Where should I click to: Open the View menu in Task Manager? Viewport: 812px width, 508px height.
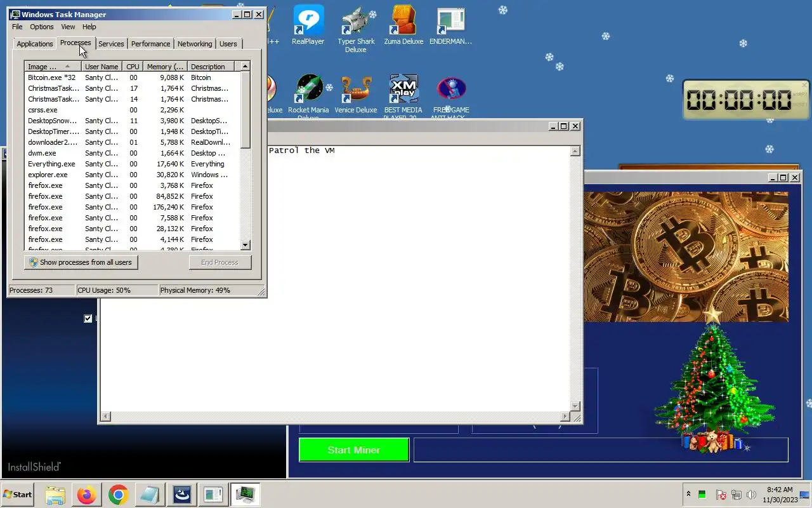coord(68,27)
